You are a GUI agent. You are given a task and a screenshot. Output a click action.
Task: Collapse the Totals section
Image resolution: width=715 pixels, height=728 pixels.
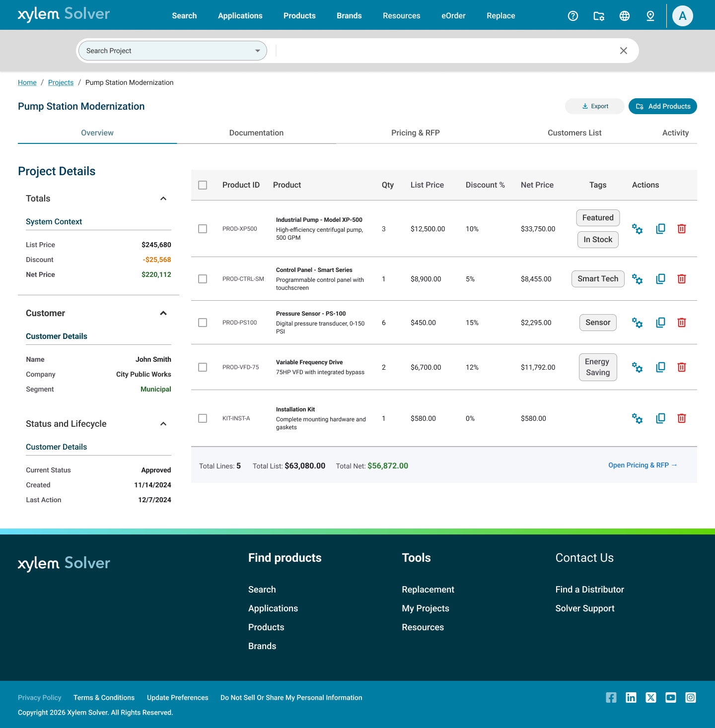tap(163, 198)
